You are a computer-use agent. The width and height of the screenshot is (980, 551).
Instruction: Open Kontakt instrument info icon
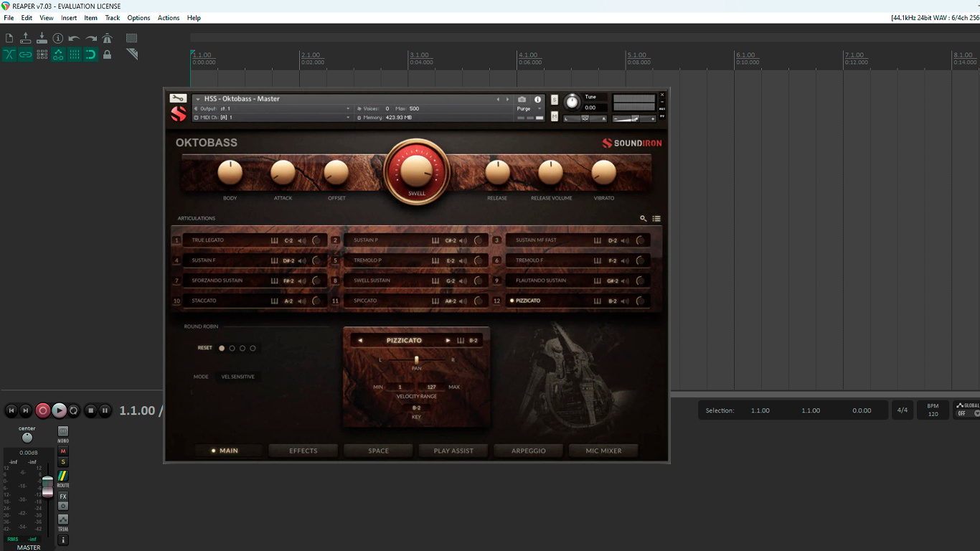coord(537,100)
